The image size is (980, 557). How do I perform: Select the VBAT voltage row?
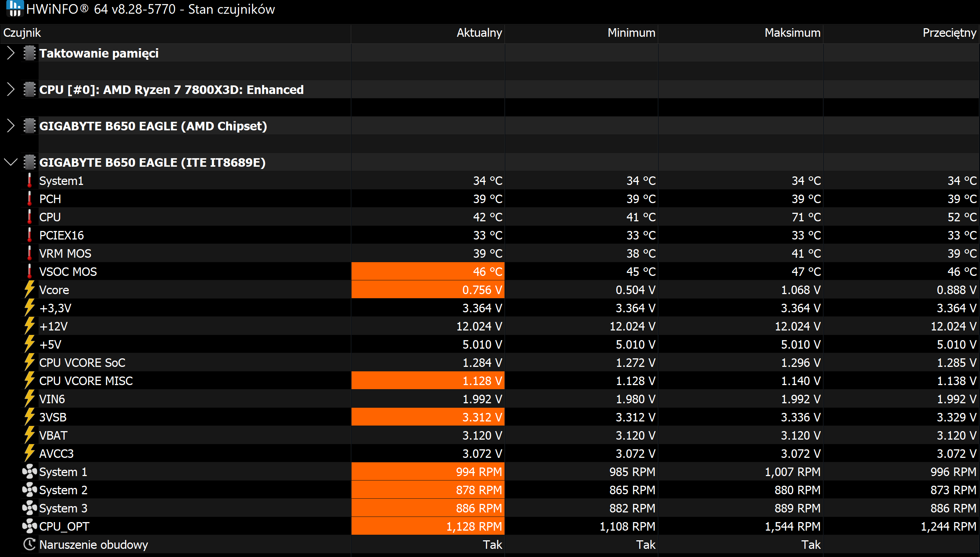490,435
